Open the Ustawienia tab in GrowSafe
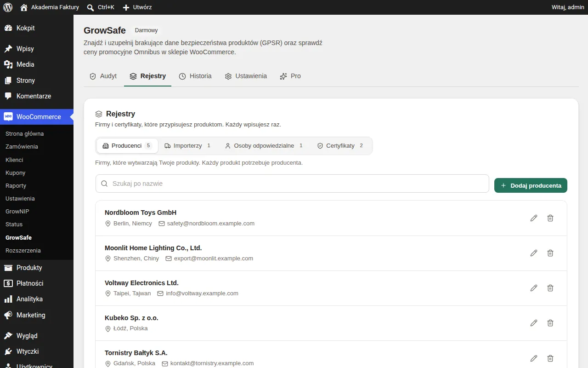Image resolution: width=588 pixels, height=368 pixels. click(246, 76)
